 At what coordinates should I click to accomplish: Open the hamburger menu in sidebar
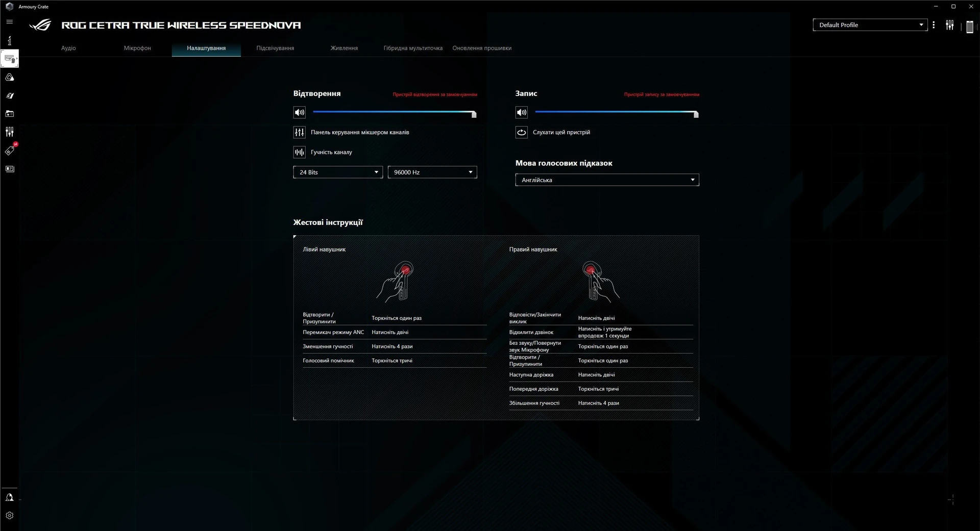[x=9, y=22]
